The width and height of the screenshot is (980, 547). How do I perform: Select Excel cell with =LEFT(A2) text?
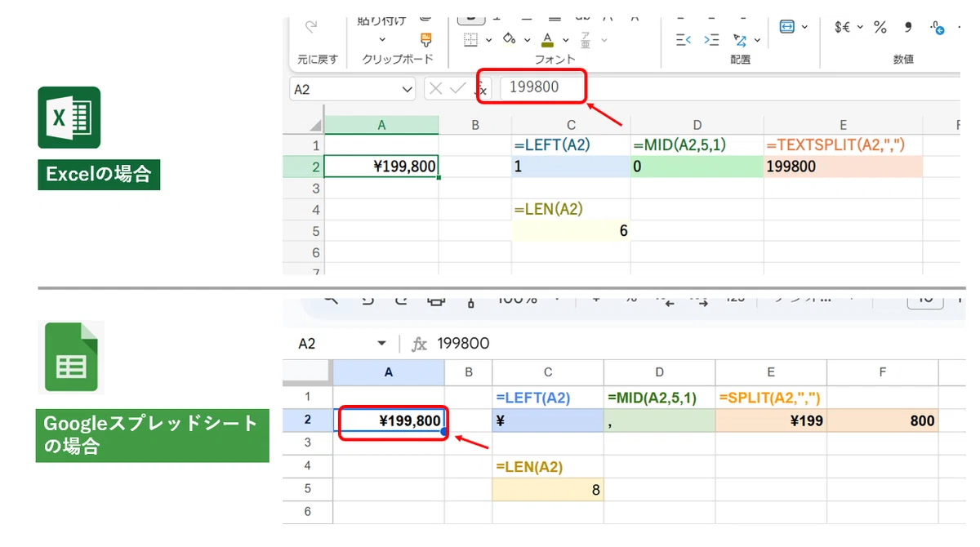(x=571, y=145)
